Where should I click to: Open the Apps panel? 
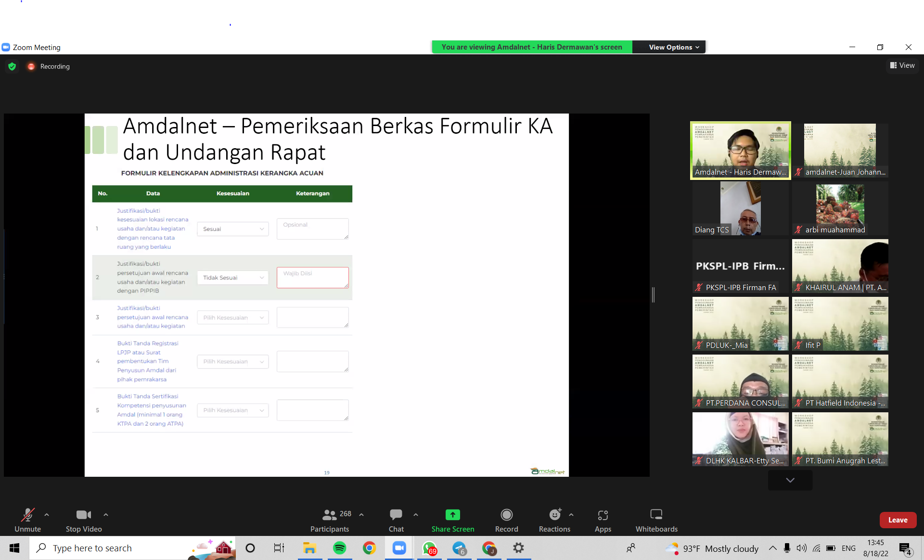pos(603,515)
